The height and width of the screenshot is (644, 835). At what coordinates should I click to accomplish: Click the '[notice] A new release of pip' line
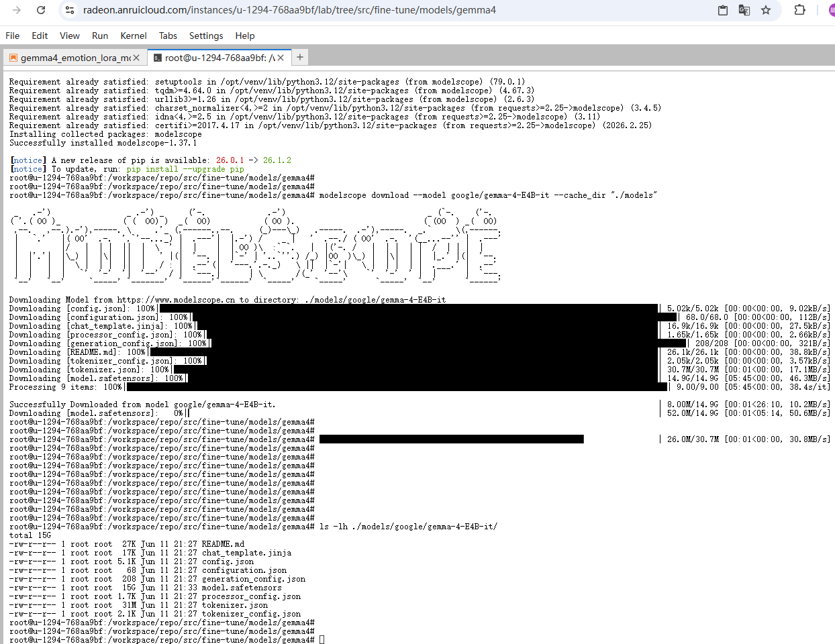pyautogui.click(x=150, y=160)
